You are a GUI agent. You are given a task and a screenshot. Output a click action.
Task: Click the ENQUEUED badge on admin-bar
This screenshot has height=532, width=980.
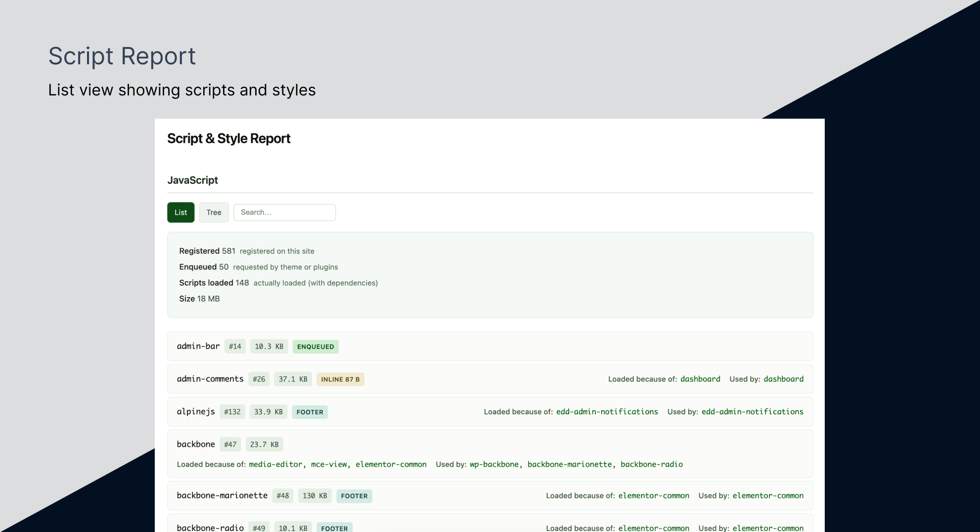[x=315, y=347]
